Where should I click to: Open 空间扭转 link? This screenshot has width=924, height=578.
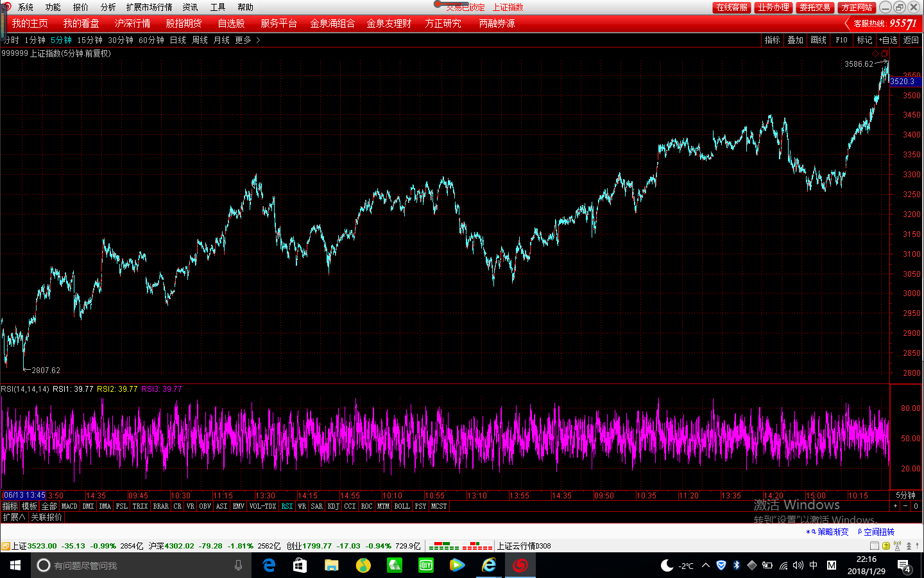878,532
